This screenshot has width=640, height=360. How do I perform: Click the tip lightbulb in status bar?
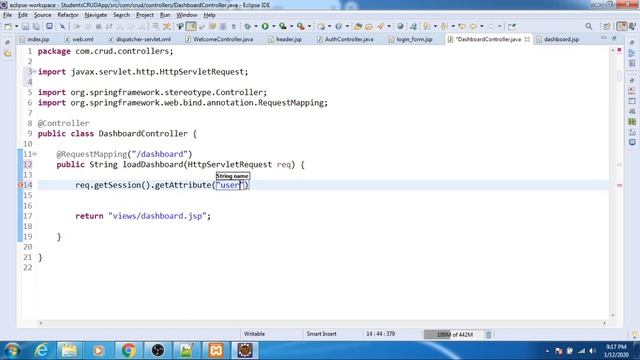pyautogui.click(x=634, y=334)
